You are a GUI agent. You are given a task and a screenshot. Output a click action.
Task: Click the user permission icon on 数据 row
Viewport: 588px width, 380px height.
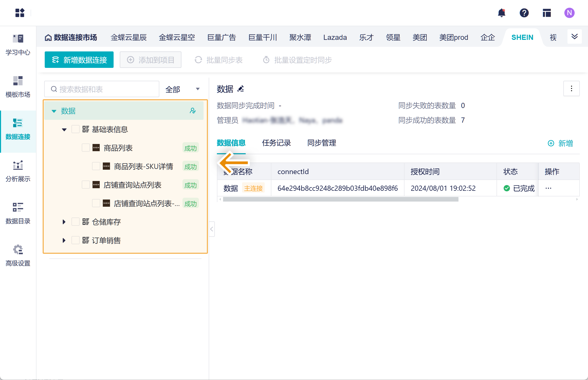(x=192, y=111)
